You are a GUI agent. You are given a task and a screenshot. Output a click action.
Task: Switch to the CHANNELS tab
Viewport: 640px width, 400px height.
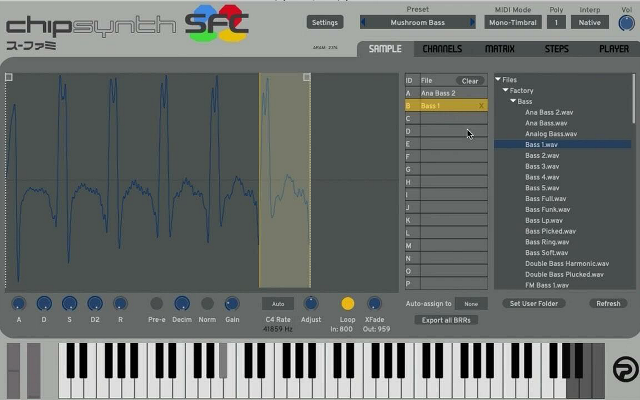tap(442, 49)
